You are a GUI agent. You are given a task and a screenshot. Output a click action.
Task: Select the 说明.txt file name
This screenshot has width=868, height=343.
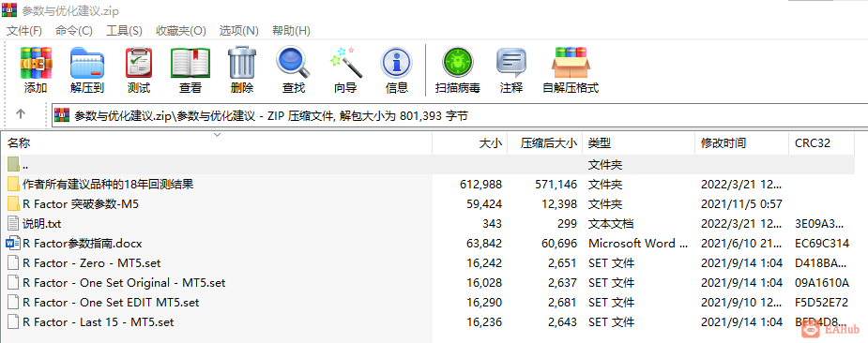42,223
